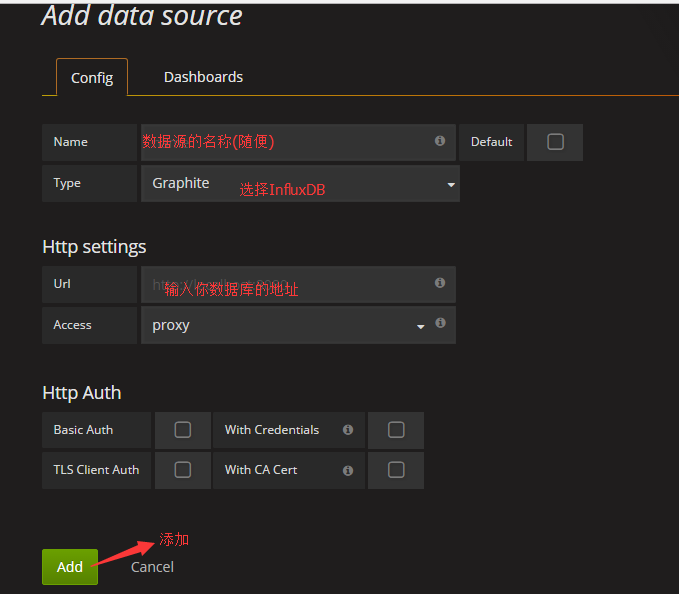
Task: Click the Http settings heading
Action: (94, 247)
